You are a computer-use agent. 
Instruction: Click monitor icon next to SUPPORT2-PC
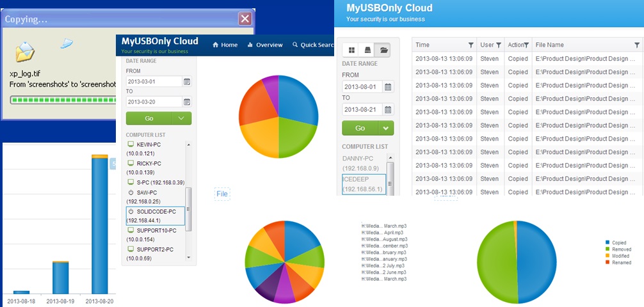(x=131, y=249)
